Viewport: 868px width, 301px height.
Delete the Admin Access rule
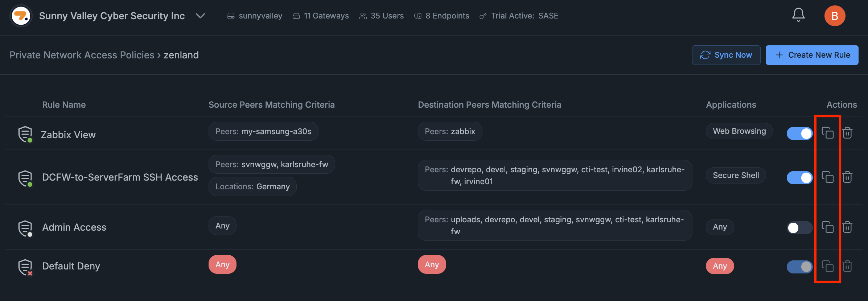click(847, 227)
